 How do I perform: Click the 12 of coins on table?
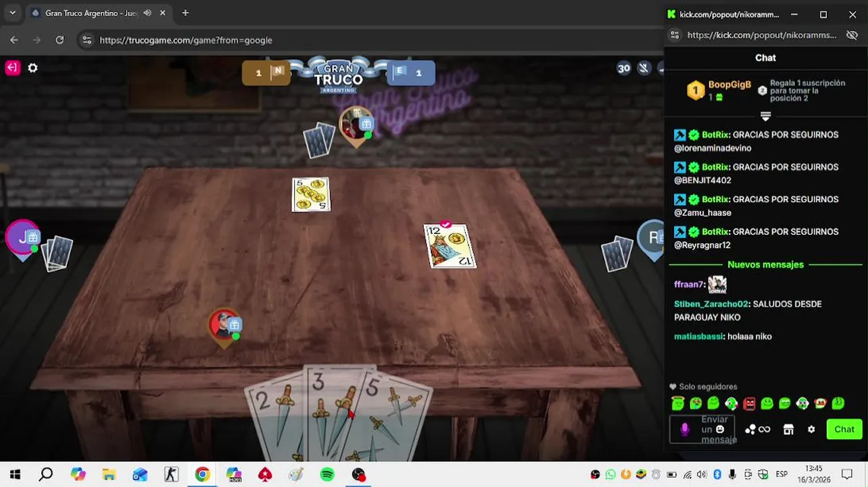coord(450,246)
